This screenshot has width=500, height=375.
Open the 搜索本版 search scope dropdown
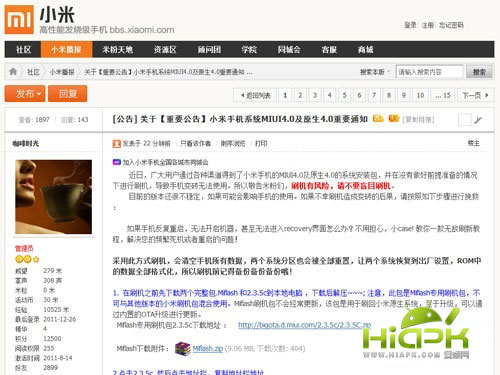tap(375, 72)
